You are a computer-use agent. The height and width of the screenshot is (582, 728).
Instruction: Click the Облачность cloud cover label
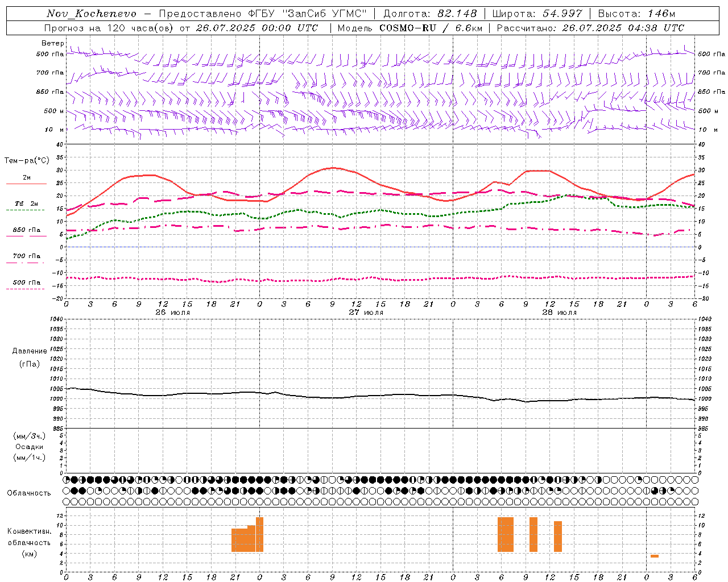tap(29, 493)
